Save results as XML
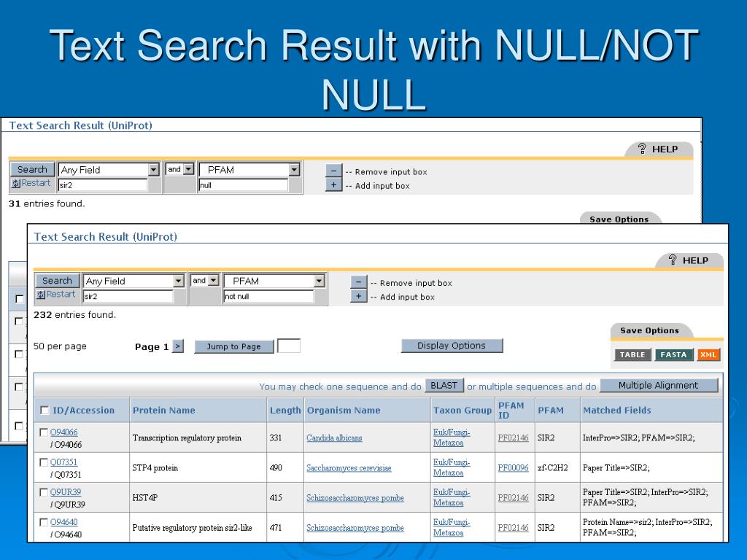The image size is (747, 560). [708, 355]
